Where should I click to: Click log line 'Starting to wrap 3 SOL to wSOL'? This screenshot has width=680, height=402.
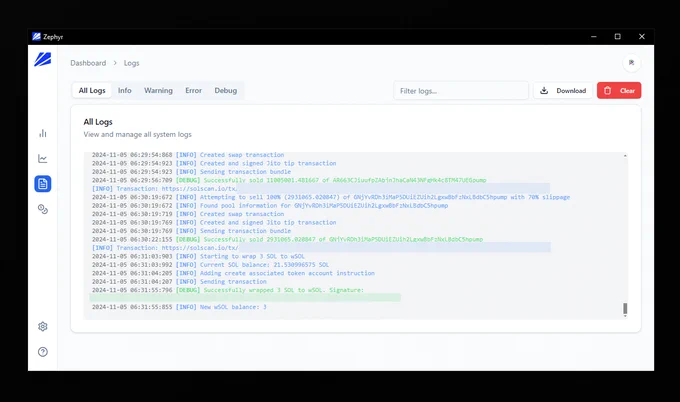click(x=198, y=256)
